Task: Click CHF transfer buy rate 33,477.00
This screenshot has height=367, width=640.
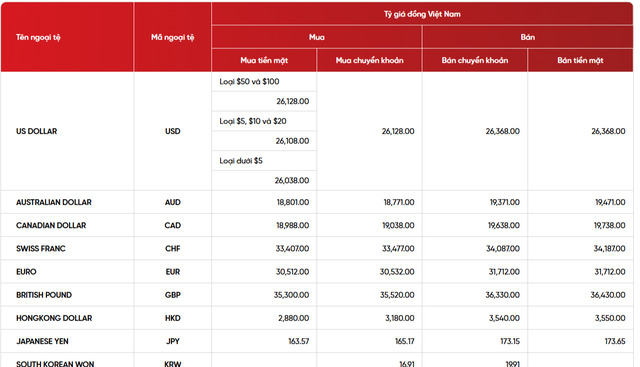Action: tap(398, 249)
